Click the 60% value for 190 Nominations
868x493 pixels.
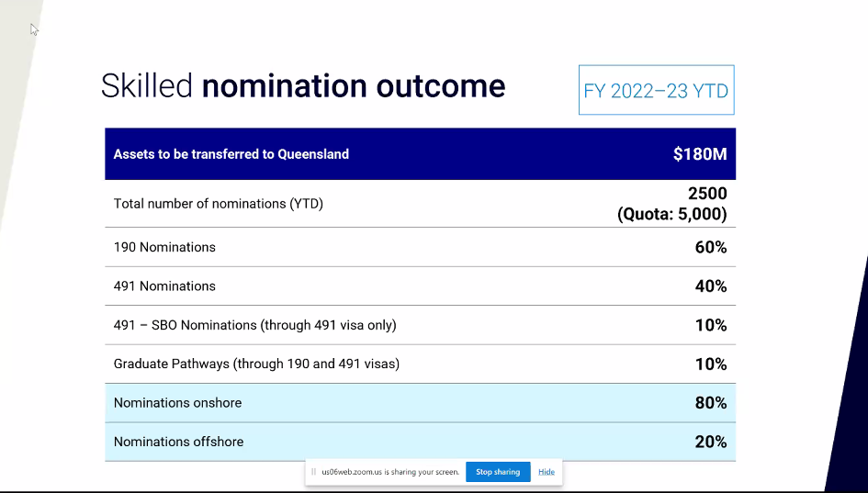pos(710,247)
